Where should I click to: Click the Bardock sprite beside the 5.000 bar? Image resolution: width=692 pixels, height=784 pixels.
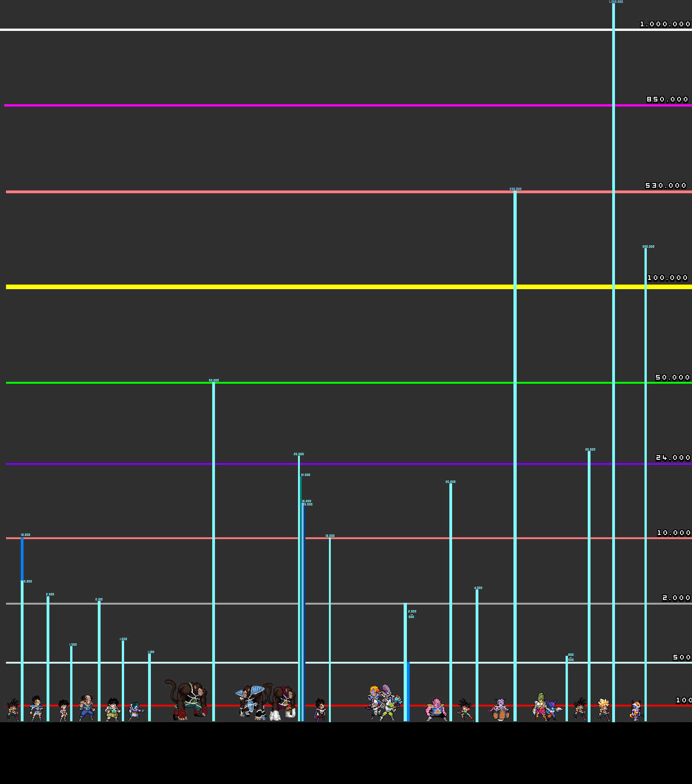pyautogui.click(x=13, y=710)
